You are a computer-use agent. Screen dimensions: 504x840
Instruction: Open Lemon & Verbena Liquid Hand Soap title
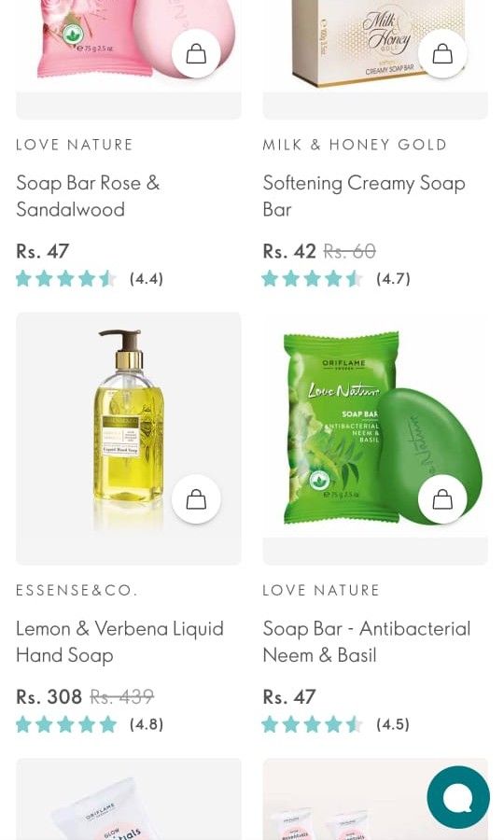tap(119, 642)
